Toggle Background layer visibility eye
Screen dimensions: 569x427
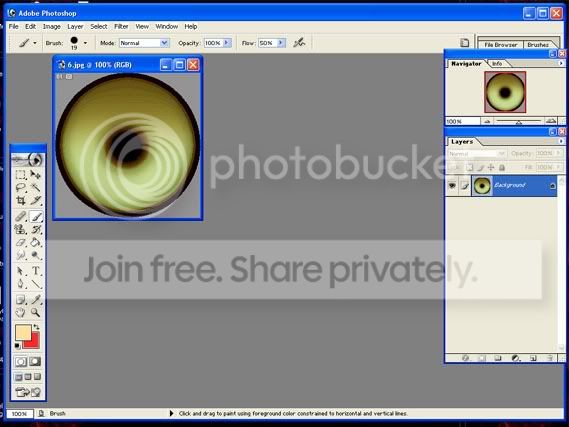pyautogui.click(x=452, y=186)
